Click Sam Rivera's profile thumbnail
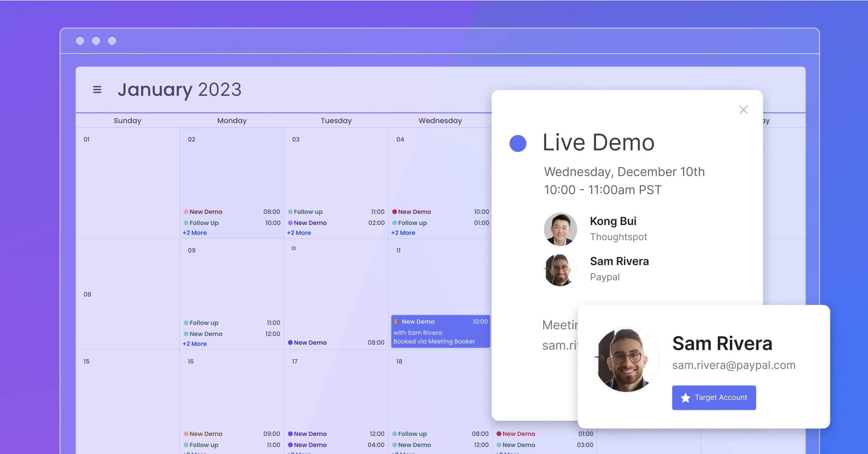This screenshot has height=454, width=868. tap(560, 268)
